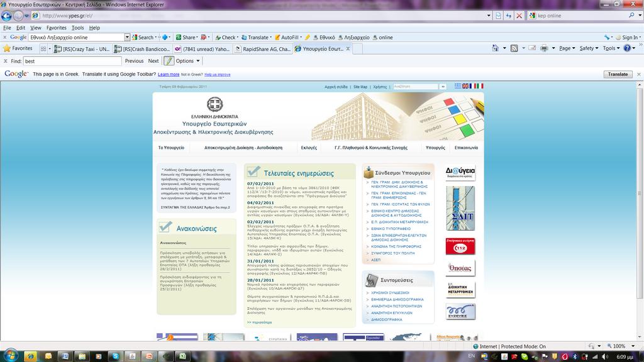Refresh the page with the refresh icon

(508, 16)
